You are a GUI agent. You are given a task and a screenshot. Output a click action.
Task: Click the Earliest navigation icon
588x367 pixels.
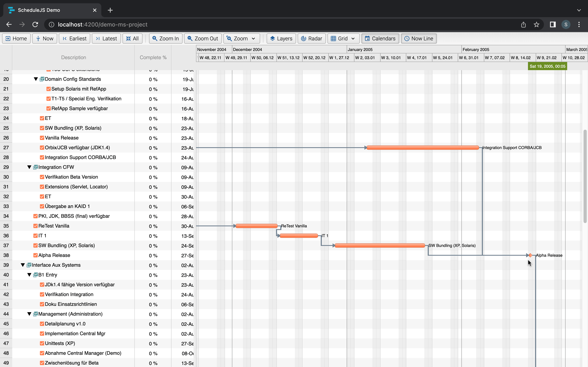(x=65, y=38)
